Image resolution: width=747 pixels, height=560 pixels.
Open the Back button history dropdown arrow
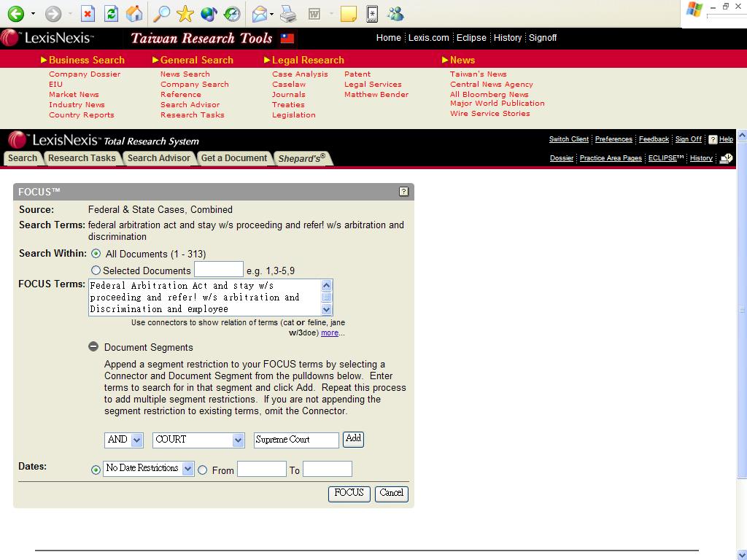[x=33, y=13]
